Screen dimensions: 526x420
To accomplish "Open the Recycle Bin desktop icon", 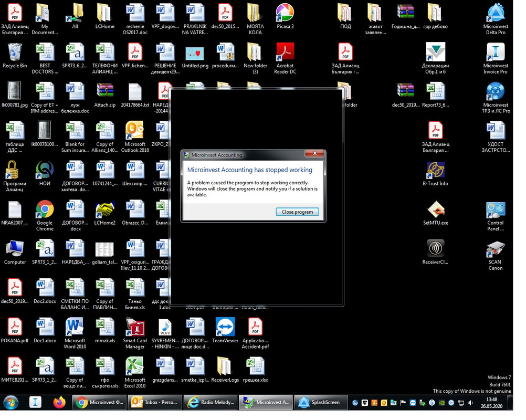I will click(x=15, y=56).
